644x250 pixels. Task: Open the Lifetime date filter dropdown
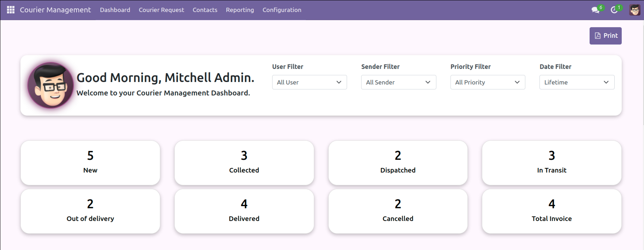pos(577,82)
